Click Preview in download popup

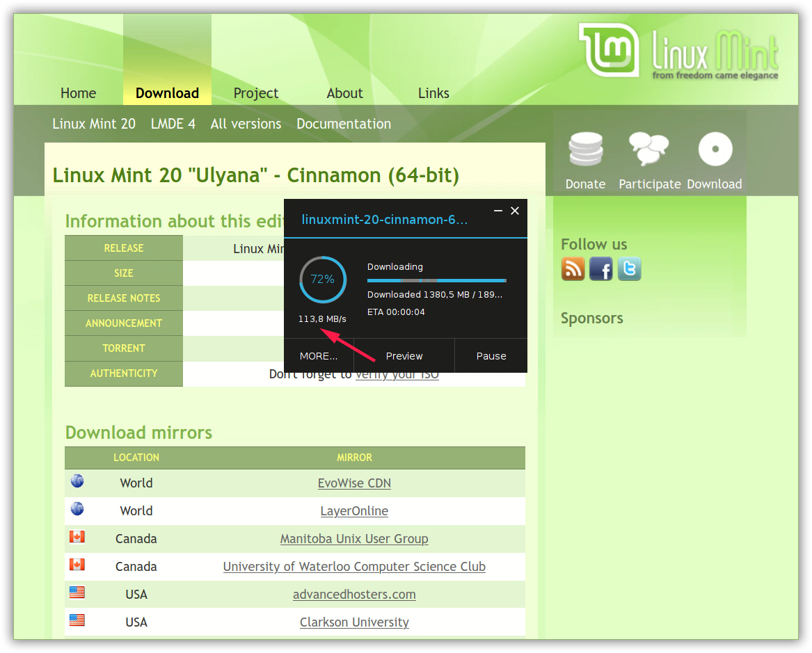coord(404,356)
